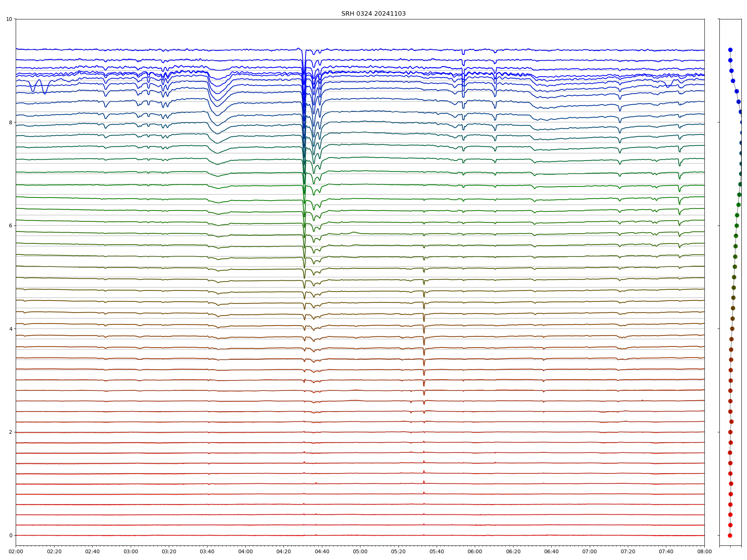Click the y-axis label 6
The image size is (747, 560).
pyautogui.click(x=10, y=225)
